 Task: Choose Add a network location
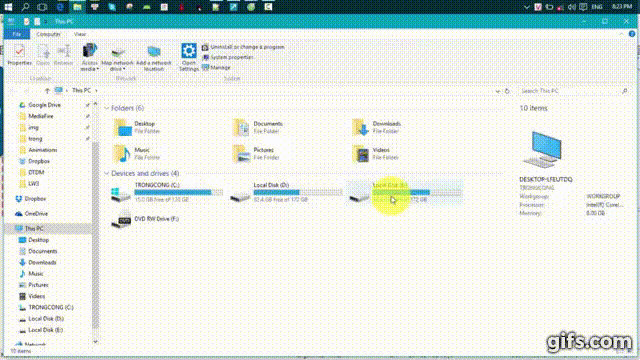coord(153,58)
